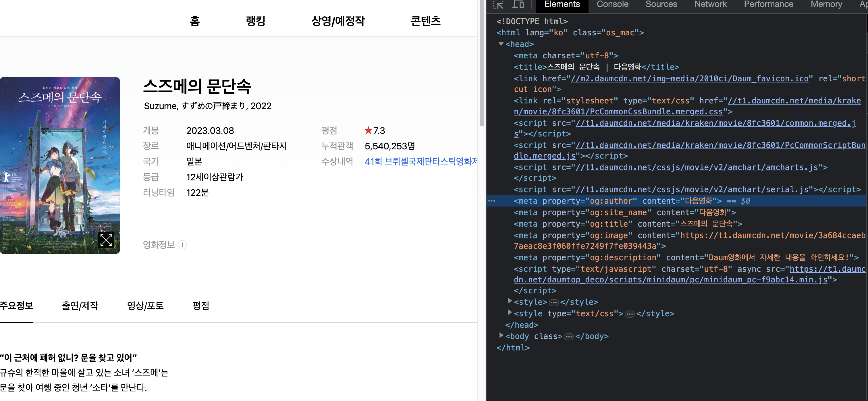Viewport: 868px width, 401px height.
Task: Select the 출연/제작 tab
Action: tap(80, 305)
